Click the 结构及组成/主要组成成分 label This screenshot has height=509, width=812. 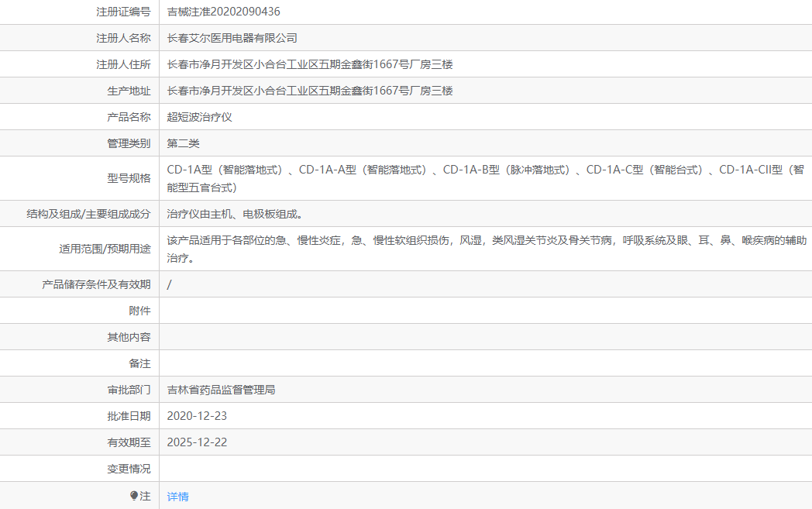88,215
